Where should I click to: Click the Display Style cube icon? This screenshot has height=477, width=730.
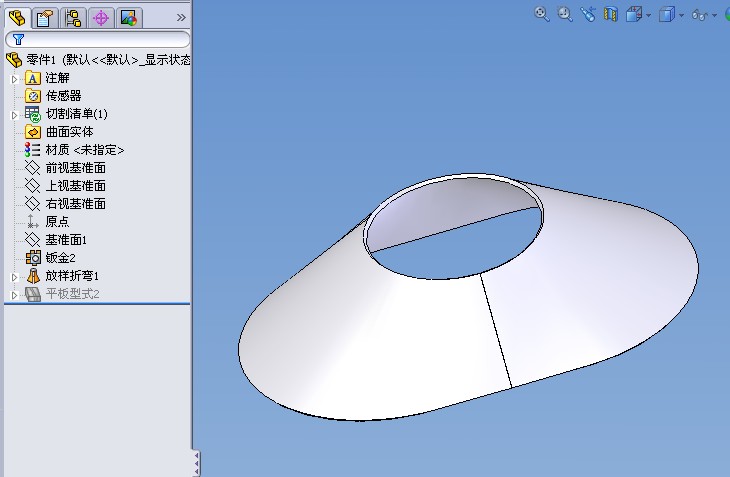pos(667,14)
